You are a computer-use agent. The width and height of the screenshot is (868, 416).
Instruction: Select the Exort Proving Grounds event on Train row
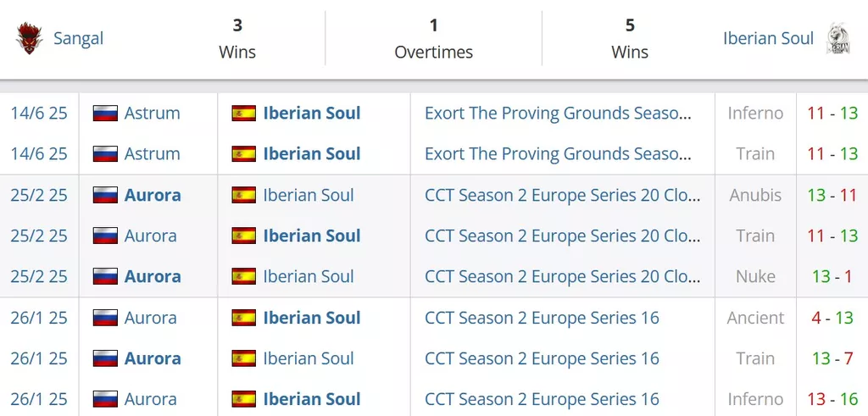coord(558,154)
